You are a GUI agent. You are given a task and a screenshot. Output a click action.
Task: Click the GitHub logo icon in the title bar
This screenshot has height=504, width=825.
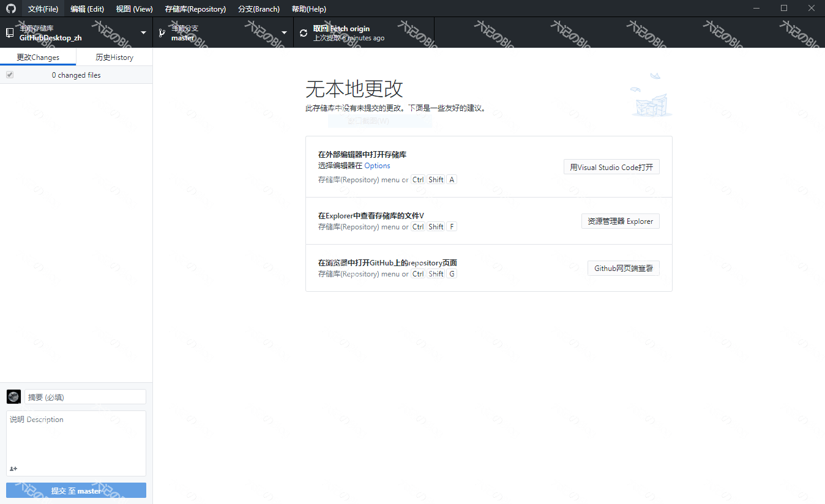pyautogui.click(x=10, y=9)
